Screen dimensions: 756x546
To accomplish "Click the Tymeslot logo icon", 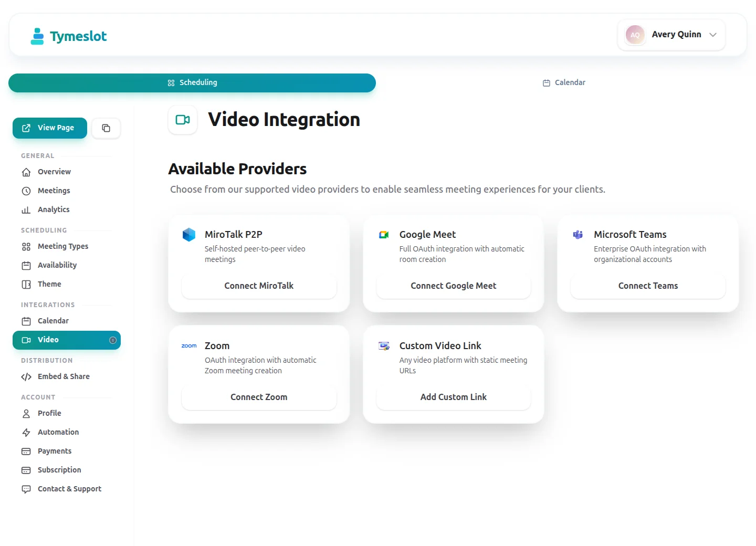I will (37, 36).
